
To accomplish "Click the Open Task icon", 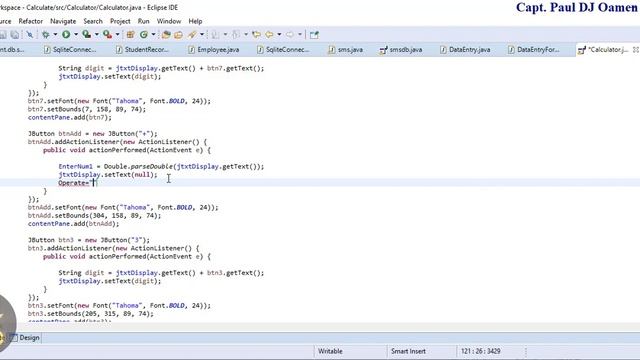I will 178,35.
